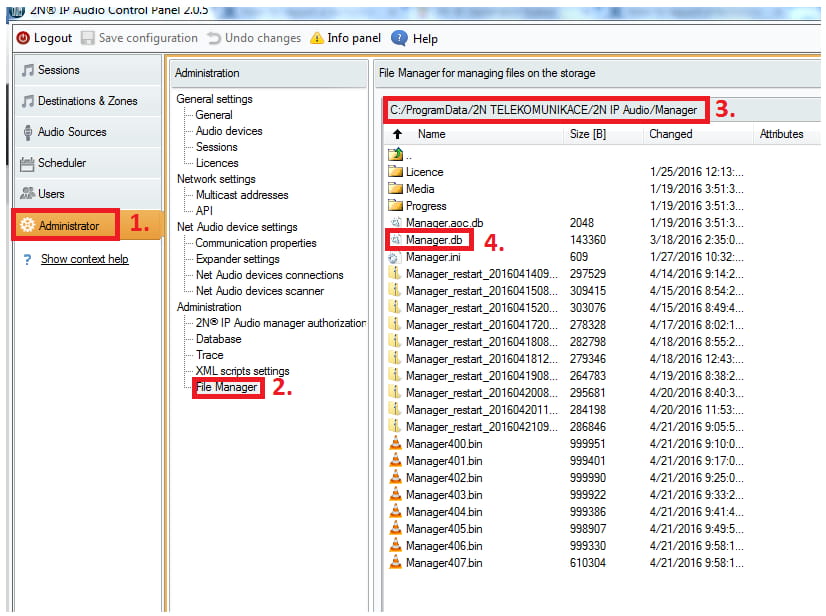Click size value 143360
The height and width of the screenshot is (616, 826).
tap(588, 240)
